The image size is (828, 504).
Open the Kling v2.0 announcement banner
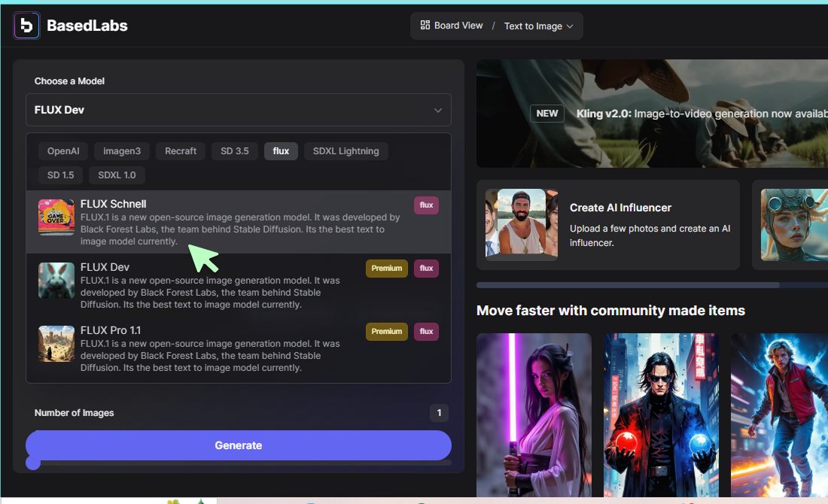pos(652,114)
